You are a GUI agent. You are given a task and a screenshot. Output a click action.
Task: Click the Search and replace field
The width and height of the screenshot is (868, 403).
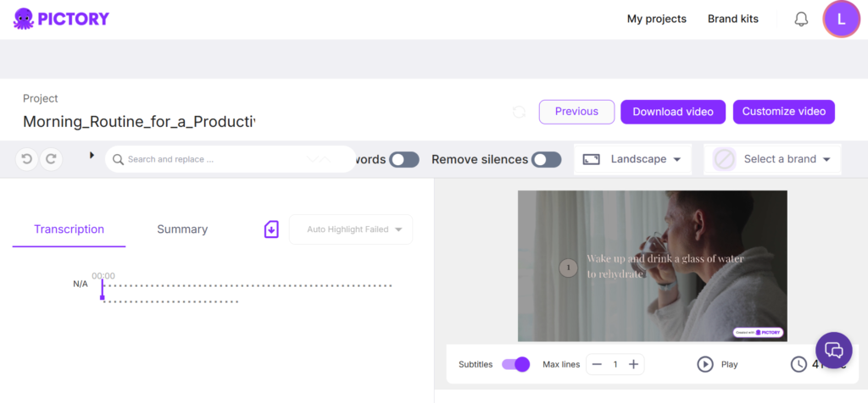point(212,159)
